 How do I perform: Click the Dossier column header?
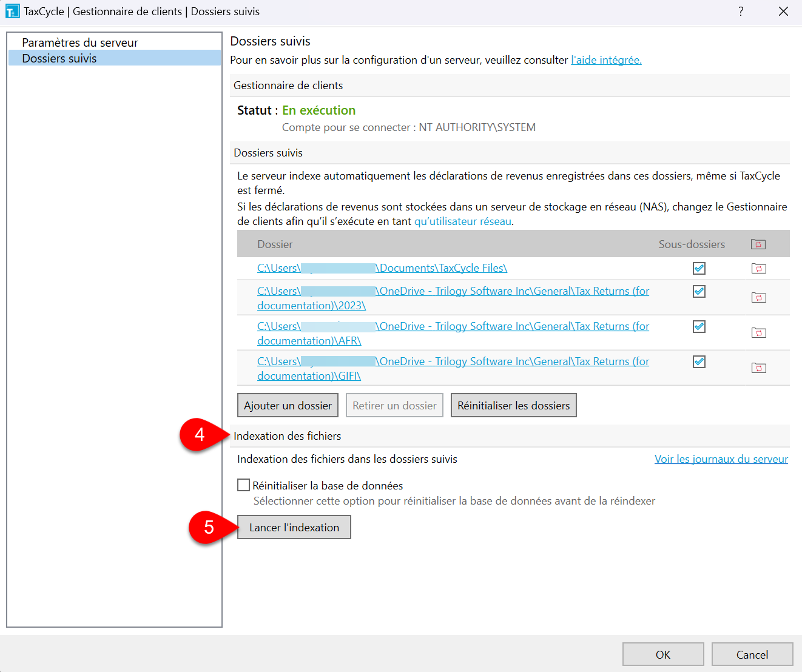click(x=275, y=244)
